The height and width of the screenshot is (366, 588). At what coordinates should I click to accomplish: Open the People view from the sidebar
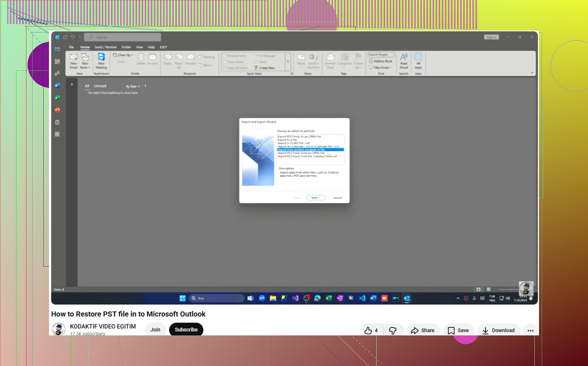(57, 73)
